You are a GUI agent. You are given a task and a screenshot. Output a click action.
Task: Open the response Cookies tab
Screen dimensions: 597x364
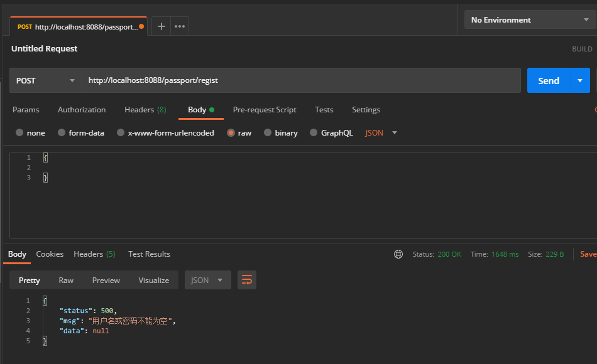pos(50,254)
